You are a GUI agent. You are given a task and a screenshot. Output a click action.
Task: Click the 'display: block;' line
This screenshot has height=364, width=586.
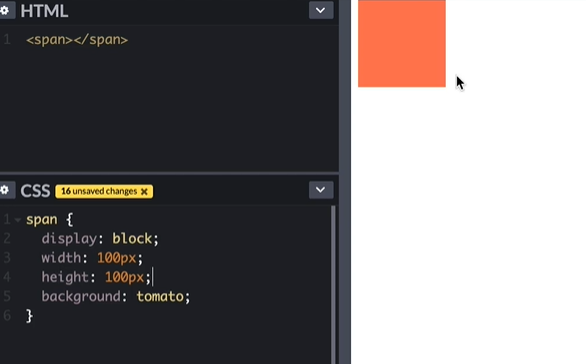pos(100,239)
